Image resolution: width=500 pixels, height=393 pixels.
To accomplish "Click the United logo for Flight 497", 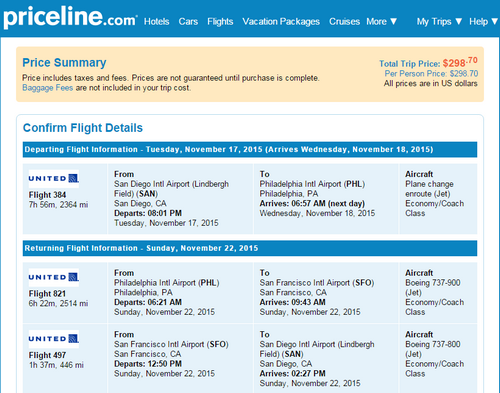I will pos(54,339).
